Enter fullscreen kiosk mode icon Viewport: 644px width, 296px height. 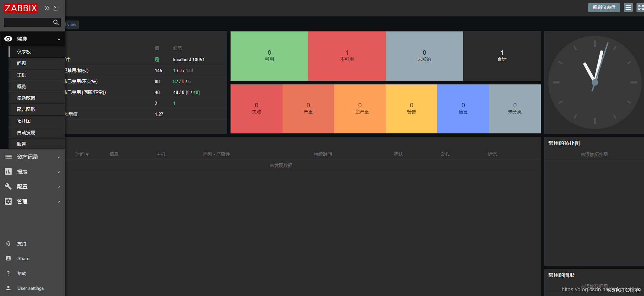coord(640,8)
